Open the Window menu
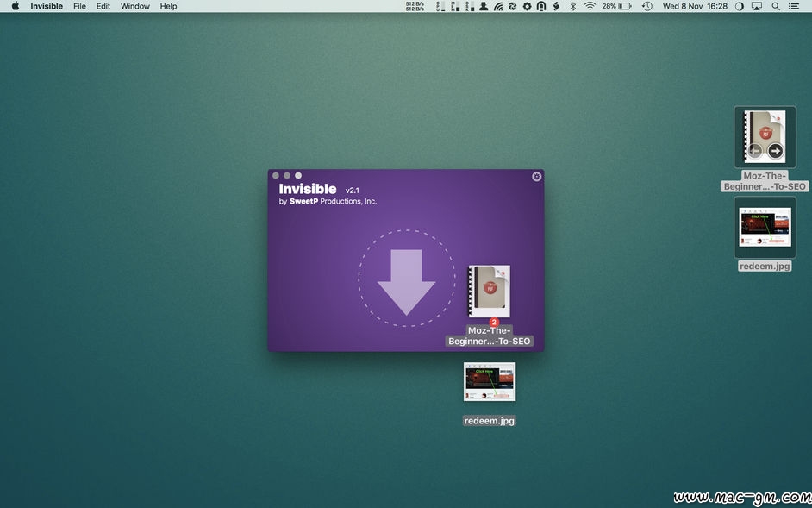 135,6
